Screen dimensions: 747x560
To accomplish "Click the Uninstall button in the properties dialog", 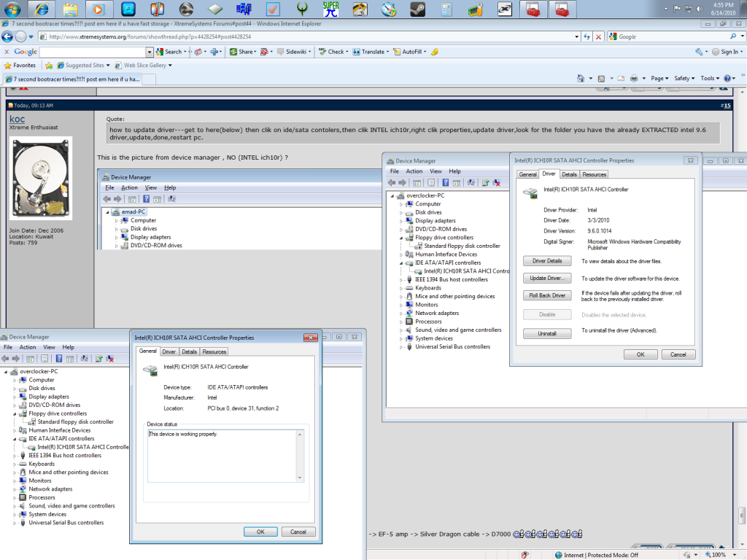I will coord(547,334).
